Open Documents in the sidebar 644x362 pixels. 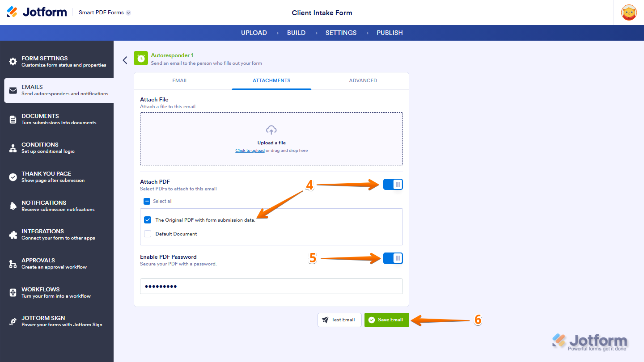coord(57,119)
